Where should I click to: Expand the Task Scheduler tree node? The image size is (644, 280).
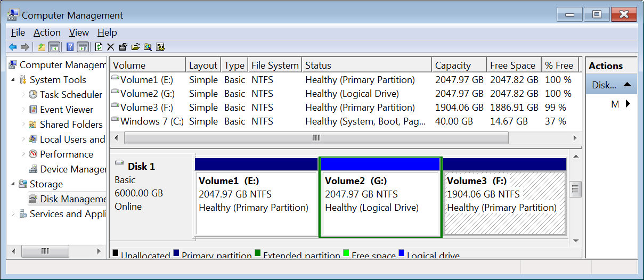23,95
